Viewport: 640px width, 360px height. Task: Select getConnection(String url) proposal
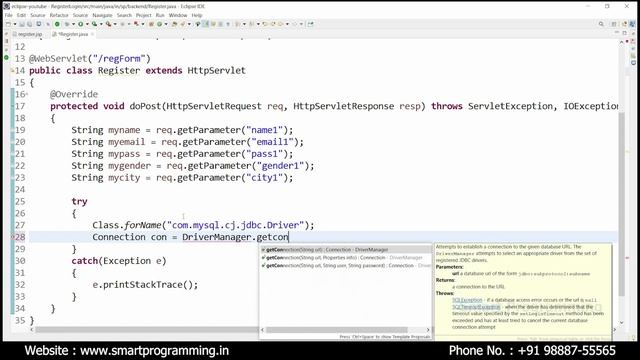click(346, 249)
